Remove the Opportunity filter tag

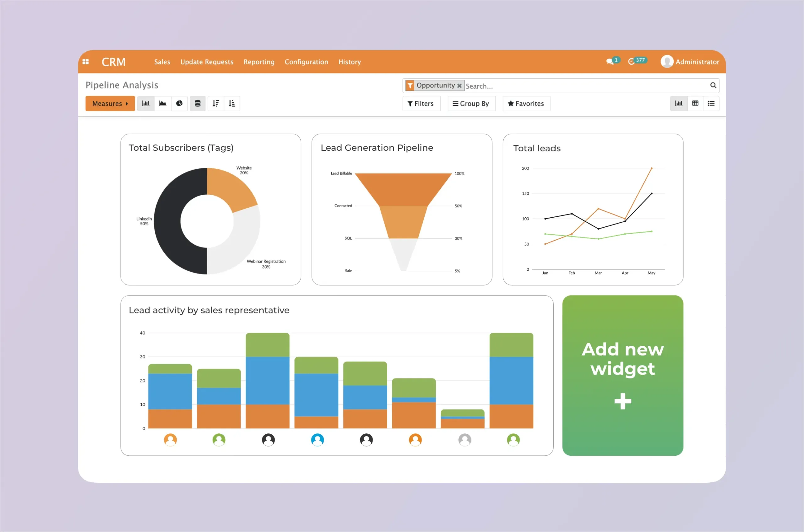point(459,85)
